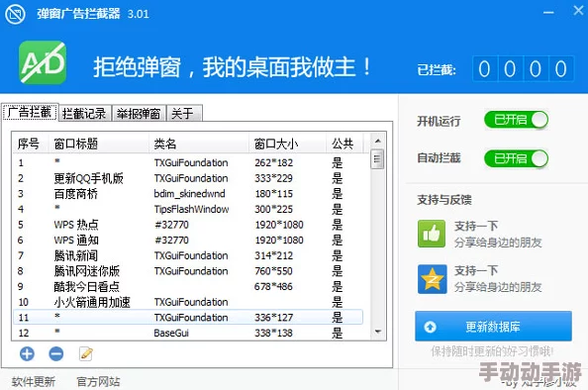The height and width of the screenshot is (390, 588).
Task: Click the edit rule pencil icon
Action: [86, 353]
